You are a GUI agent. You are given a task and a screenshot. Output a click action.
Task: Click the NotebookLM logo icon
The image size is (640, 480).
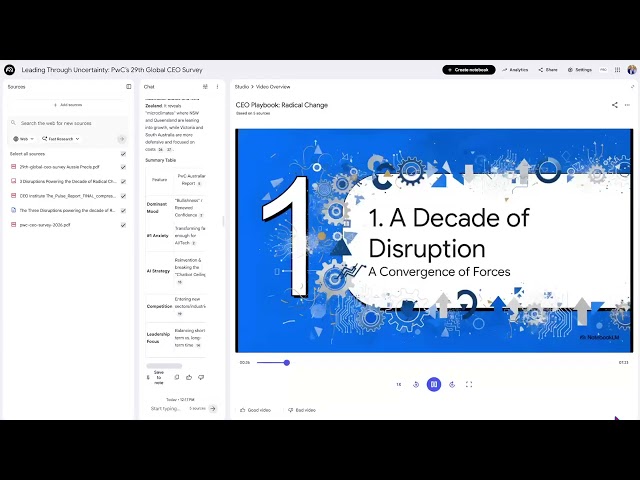pos(9,70)
